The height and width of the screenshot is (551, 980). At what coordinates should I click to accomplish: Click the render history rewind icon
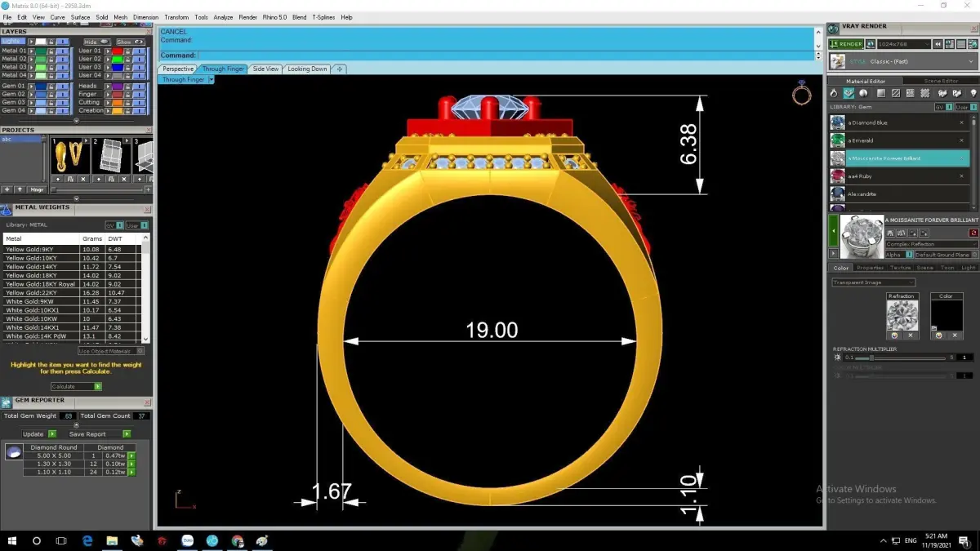tap(938, 44)
